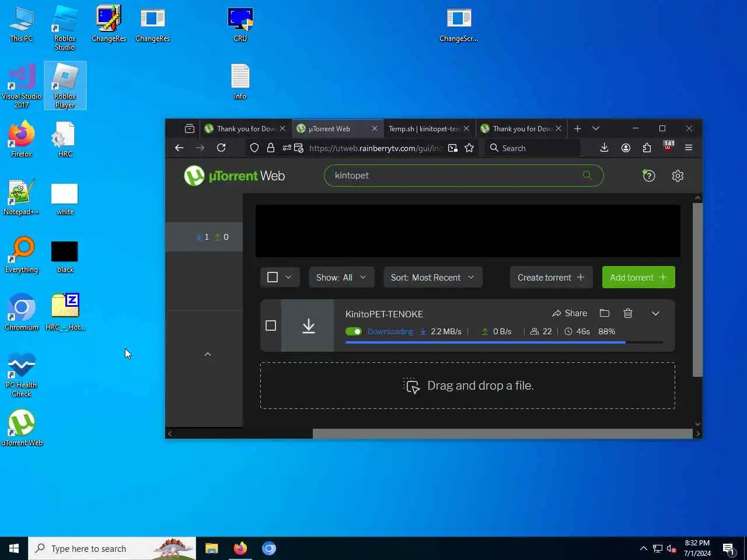Screen dimensions: 747x560
Task: Expand KinitoPET-TENOKE details chevron
Action: click(x=655, y=313)
